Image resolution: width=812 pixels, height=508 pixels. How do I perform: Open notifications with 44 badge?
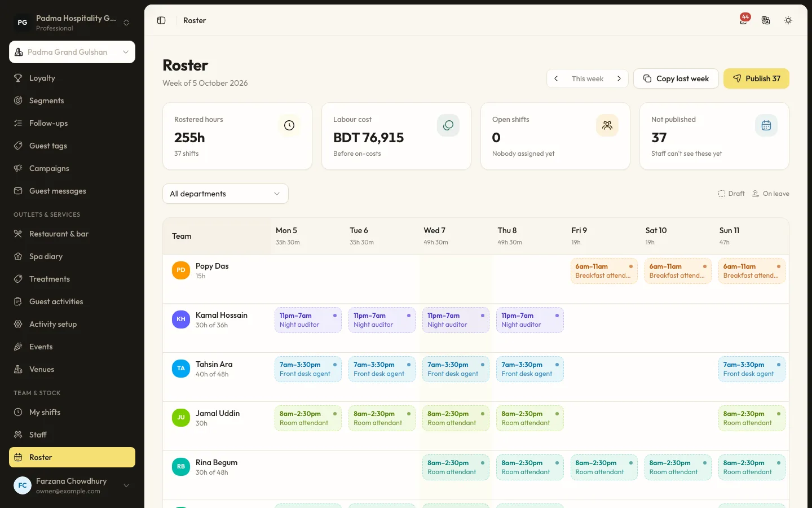point(744,20)
